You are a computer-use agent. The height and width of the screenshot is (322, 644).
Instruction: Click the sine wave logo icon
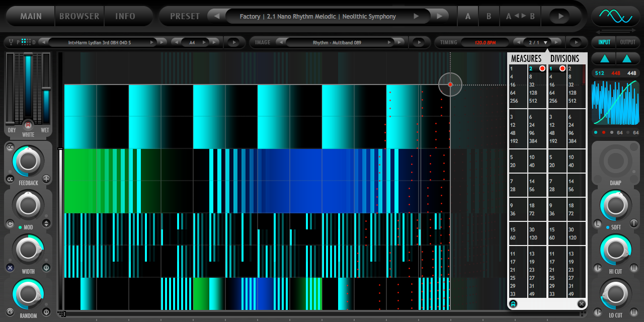(616, 16)
